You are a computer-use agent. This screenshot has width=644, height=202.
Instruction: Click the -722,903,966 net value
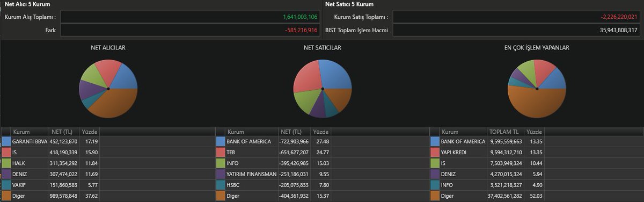tap(294, 141)
